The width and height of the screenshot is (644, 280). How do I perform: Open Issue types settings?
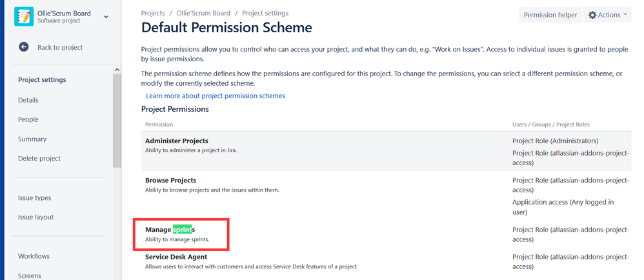[x=35, y=197]
